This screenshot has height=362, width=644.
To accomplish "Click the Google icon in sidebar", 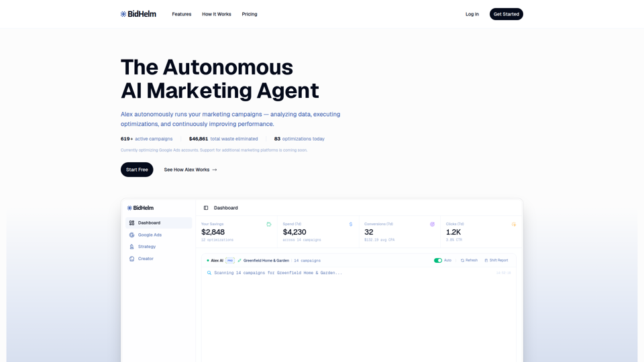I will pyautogui.click(x=132, y=235).
